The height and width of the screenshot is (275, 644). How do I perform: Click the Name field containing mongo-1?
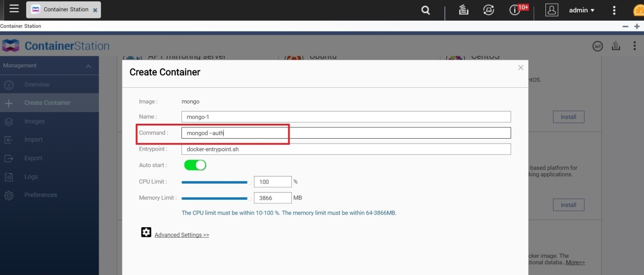pos(346,117)
